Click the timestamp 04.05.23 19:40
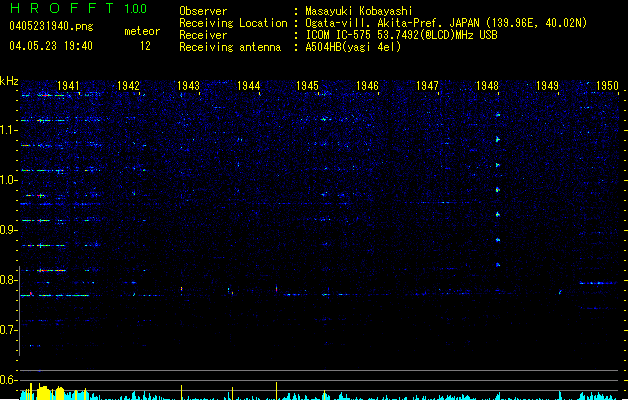Image resolution: width=629 pixels, height=400 pixels. click(x=51, y=46)
